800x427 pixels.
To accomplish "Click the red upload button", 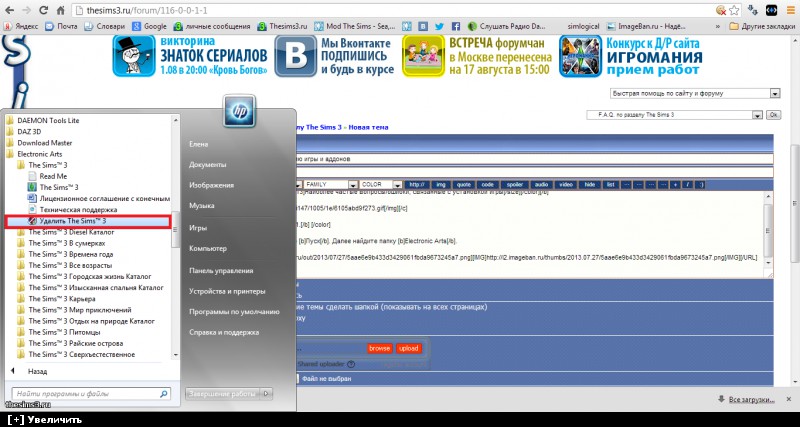I will [409, 348].
